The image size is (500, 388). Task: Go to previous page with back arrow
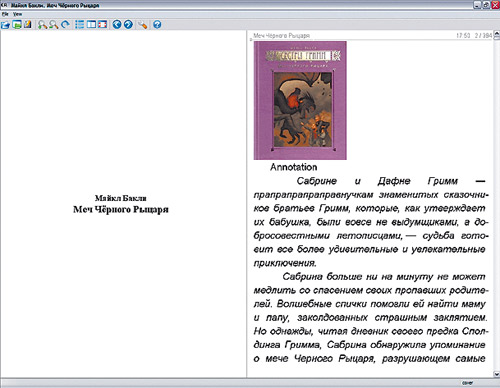tap(117, 25)
